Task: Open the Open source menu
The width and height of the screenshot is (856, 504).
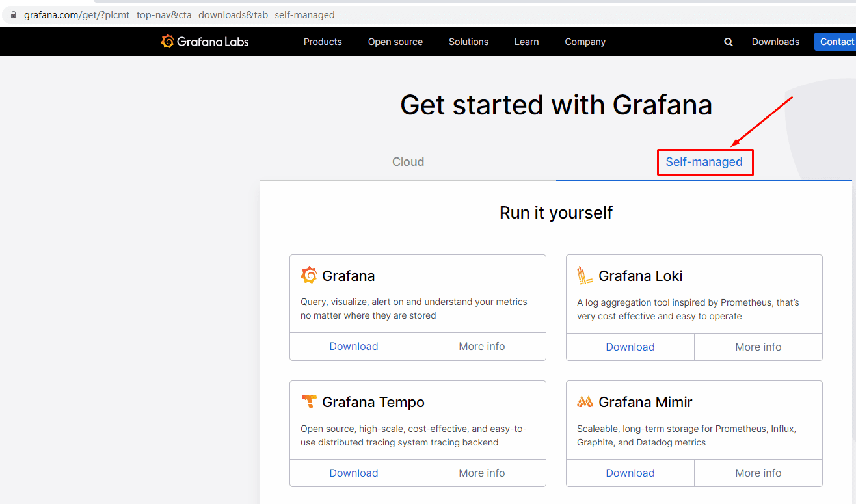Action: click(x=395, y=42)
